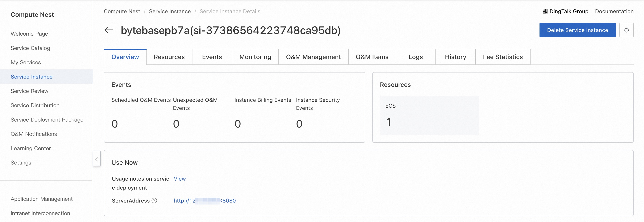Navigate to Service Instance breadcrumb
Image resolution: width=644 pixels, height=222 pixels.
(170, 11)
